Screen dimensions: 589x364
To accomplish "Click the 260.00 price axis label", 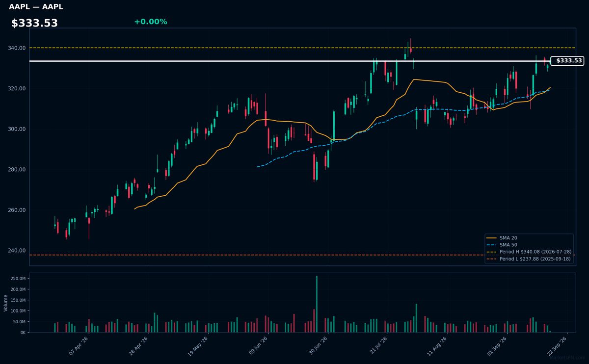I will [16, 210].
